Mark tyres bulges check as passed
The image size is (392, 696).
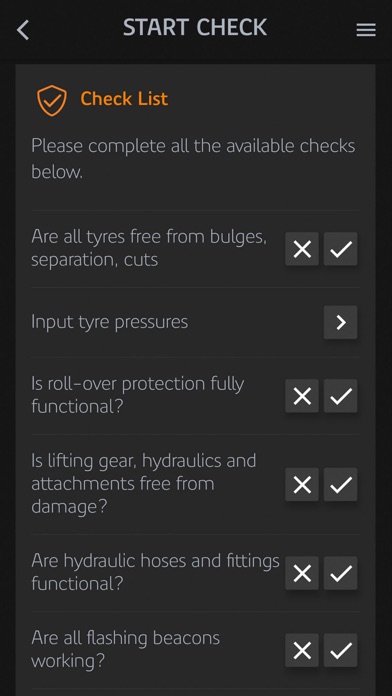point(341,249)
